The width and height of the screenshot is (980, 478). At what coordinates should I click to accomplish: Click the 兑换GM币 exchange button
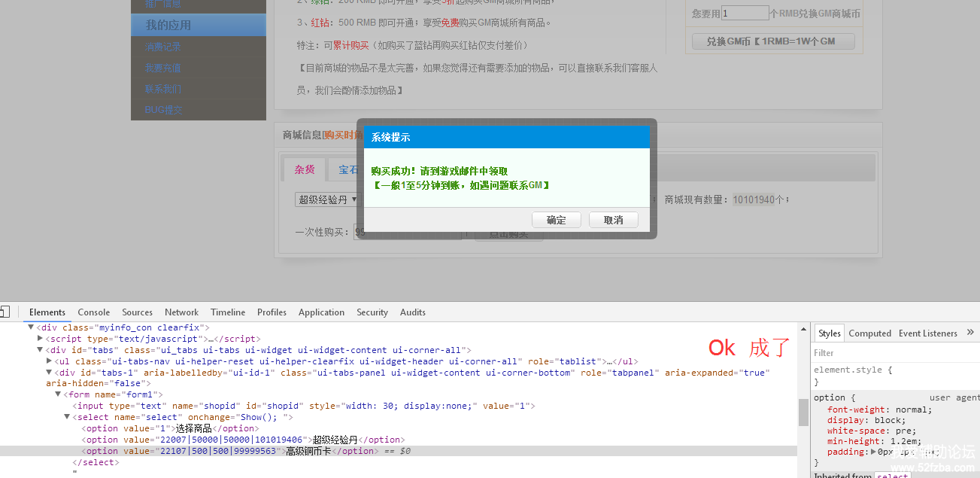pyautogui.click(x=773, y=41)
